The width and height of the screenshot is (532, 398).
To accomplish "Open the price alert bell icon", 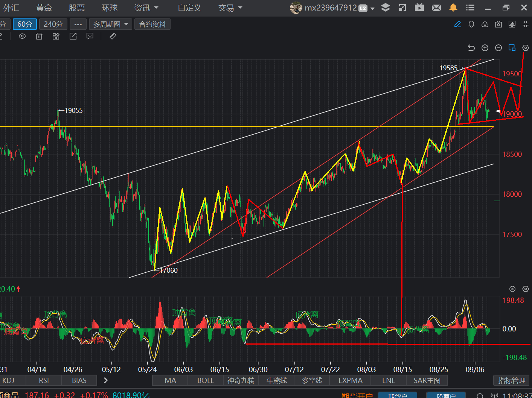I will pos(471,24).
